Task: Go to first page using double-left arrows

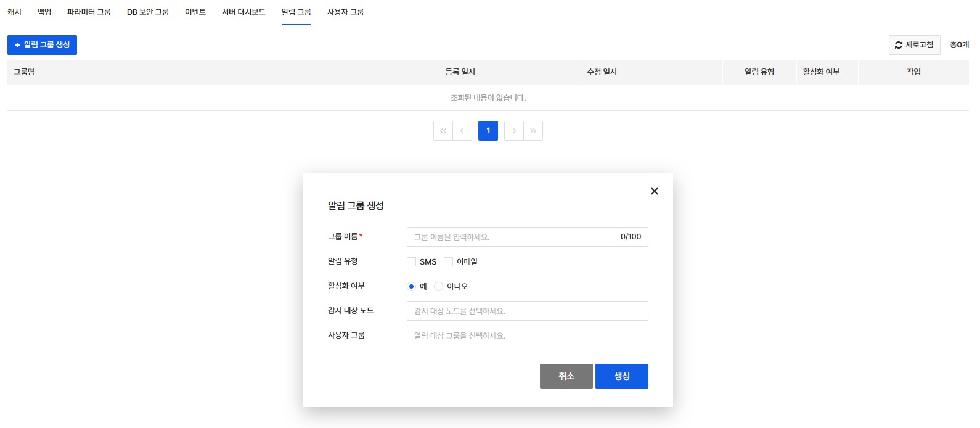Action: [x=443, y=131]
